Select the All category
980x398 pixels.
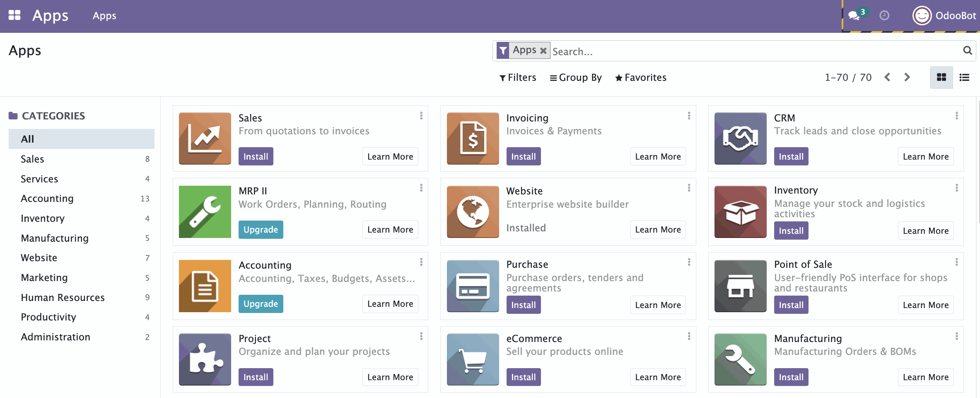point(82,139)
